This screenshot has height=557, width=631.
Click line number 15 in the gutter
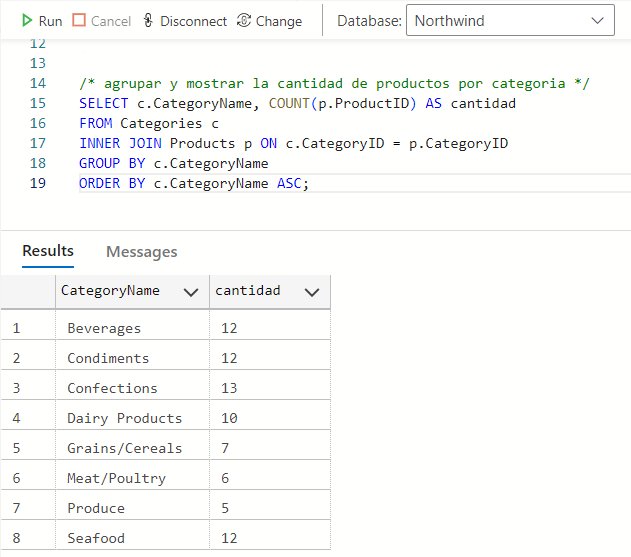coord(38,103)
